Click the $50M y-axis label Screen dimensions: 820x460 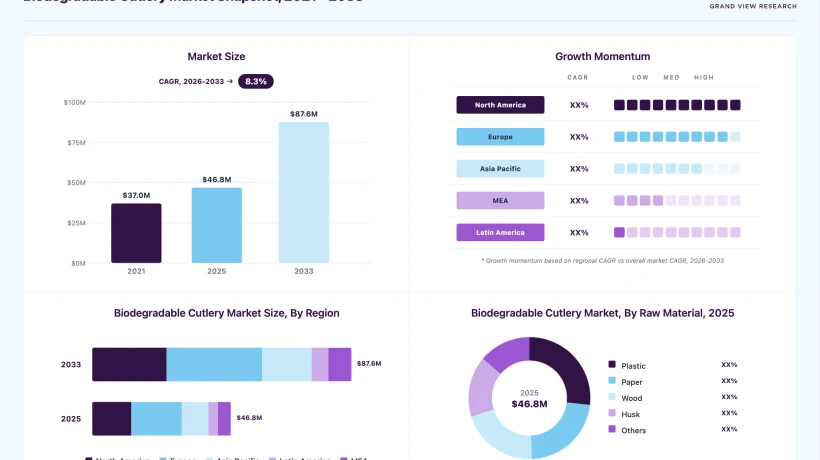76,183
